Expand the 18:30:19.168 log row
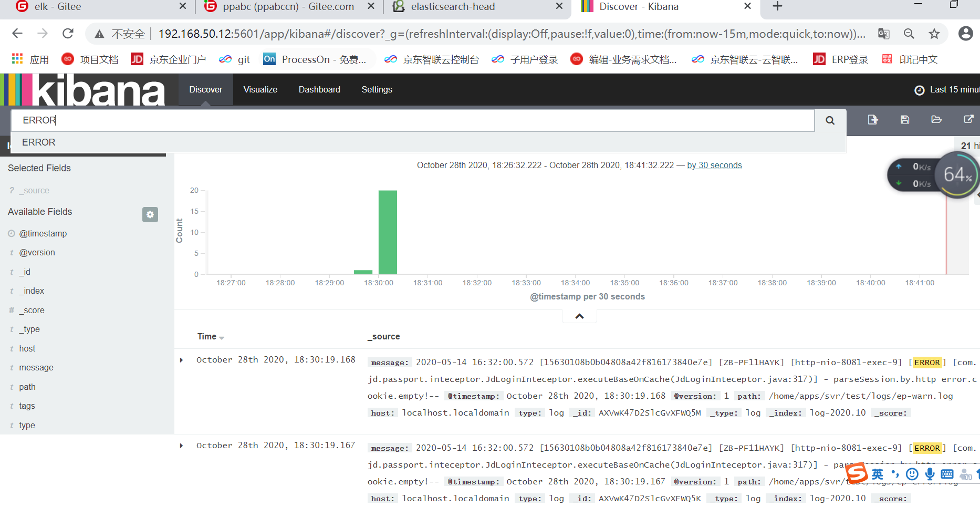Viewport: 980px width, 507px height. click(x=181, y=360)
